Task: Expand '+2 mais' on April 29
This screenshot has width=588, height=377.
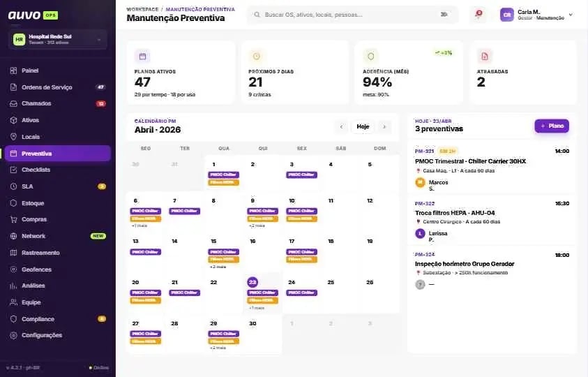Action: point(218,348)
